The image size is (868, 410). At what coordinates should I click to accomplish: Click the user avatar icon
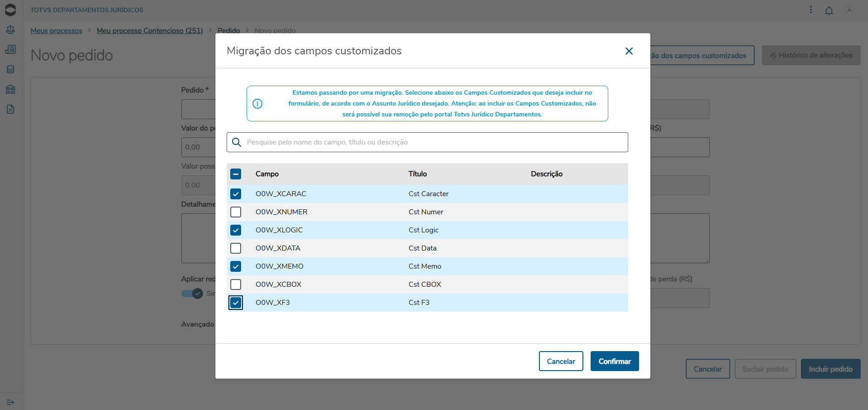coord(849,10)
